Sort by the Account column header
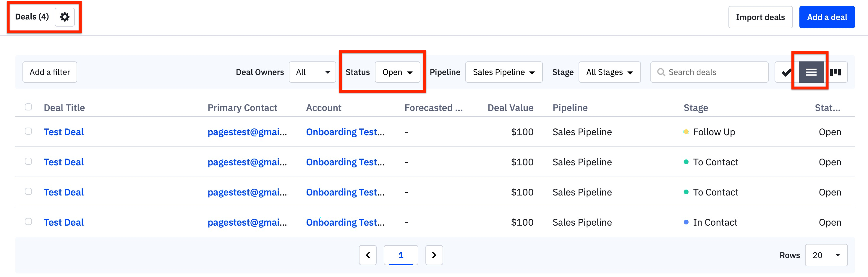 coord(323,108)
